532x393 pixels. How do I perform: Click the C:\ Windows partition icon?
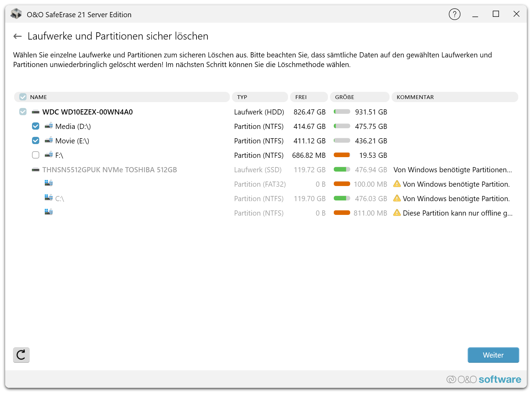tap(49, 198)
